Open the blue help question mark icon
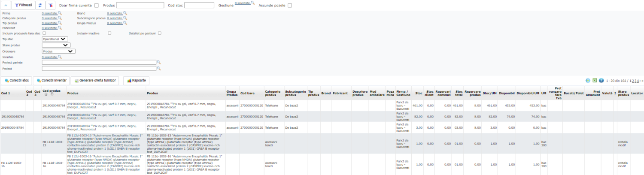The height and width of the screenshot is (175, 644). (x=601, y=80)
